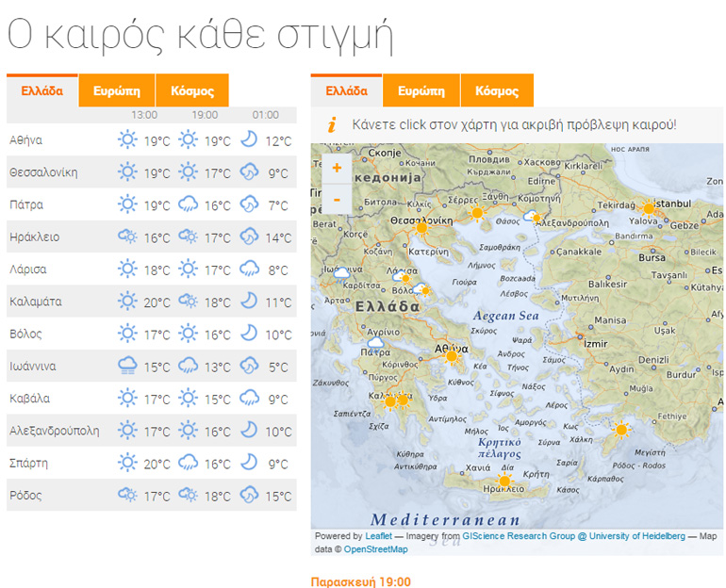This screenshot has width=726, height=588.
Task: Zoom out the map with minus button
Action: [x=337, y=199]
